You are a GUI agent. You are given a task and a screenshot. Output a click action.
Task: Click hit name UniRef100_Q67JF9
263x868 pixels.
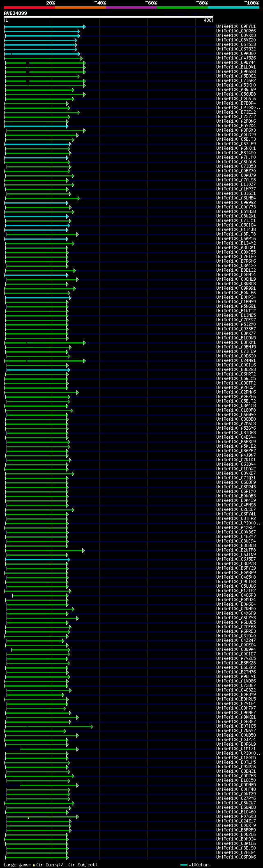click(236, 144)
